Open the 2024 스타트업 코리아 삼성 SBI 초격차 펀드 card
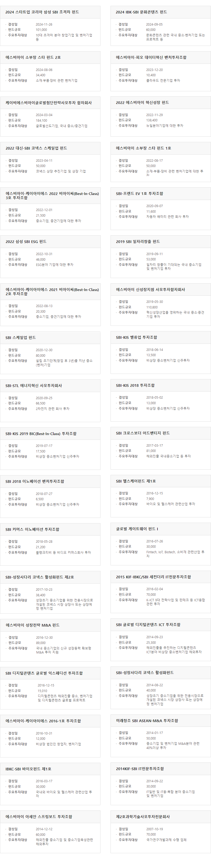The image size is (211, 868). 50,26
